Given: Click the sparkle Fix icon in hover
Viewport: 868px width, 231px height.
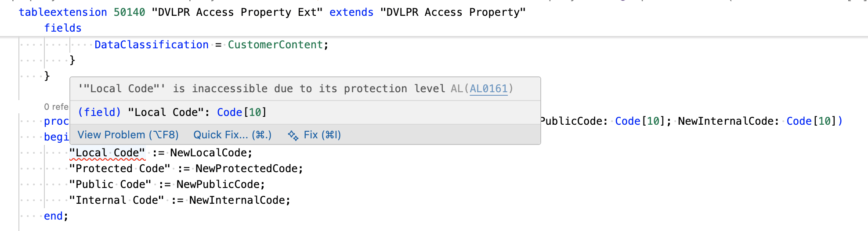Looking at the screenshot, I should [x=293, y=135].
